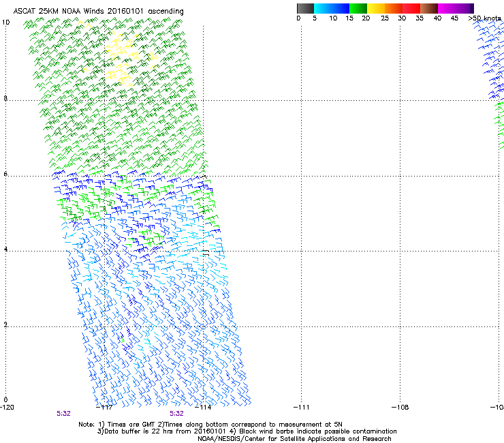Viewport: 504px width, 443px height.
Task: Select the yellow 20-25 knots color bar segment
Action: click(x=376, y=8)
